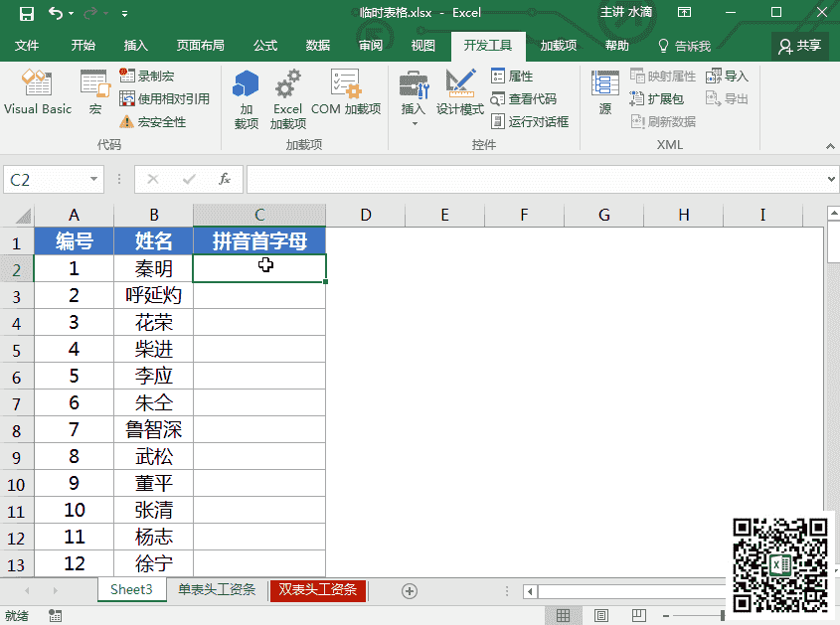Open Excel Add-ins dialog (Excel 加载项)
This screenshot has height=625, width=840.
tap(287, 99)
